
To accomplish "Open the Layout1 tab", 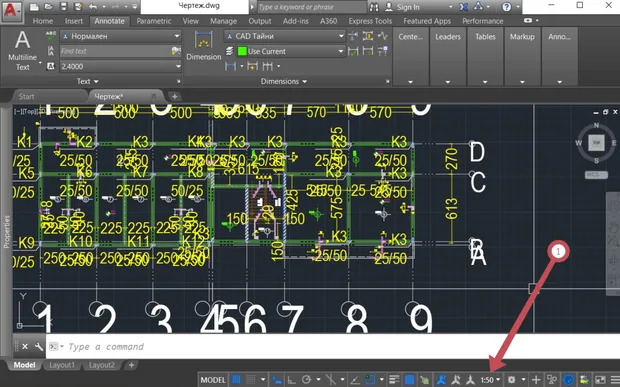I will click(62, 365).
